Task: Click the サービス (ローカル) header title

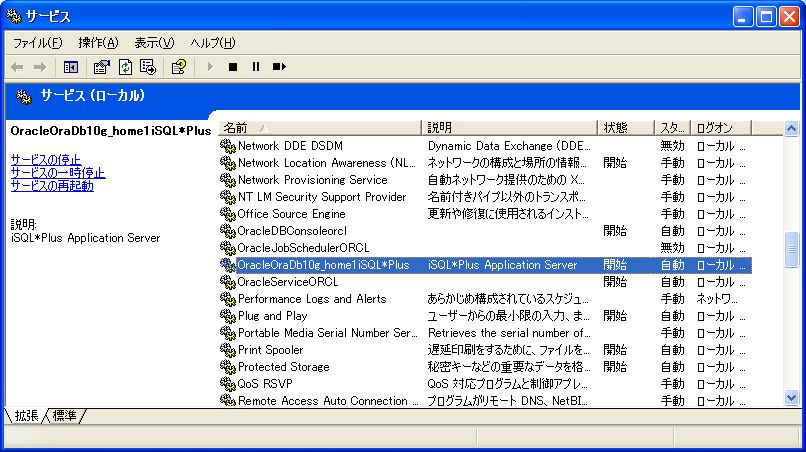Action: tap(93, 96)
